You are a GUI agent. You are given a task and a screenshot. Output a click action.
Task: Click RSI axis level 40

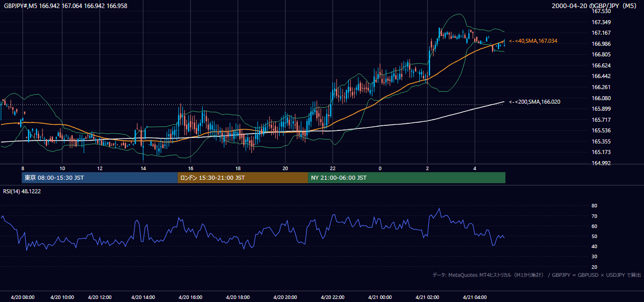594,246
